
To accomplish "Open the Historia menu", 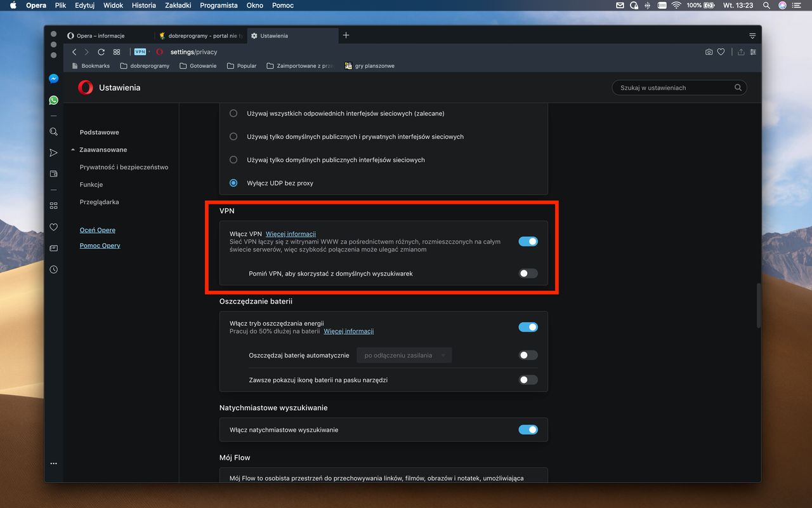I will [x=144, y=5].
